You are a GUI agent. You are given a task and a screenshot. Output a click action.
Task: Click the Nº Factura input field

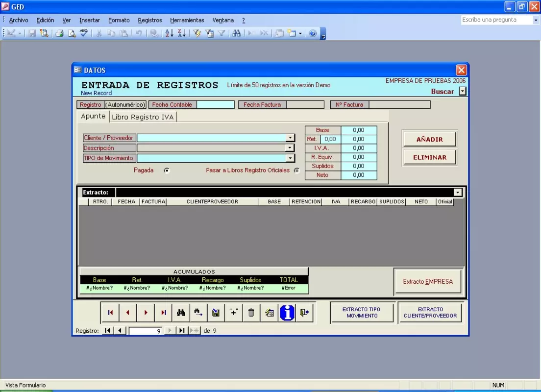(x=399, y=104)
